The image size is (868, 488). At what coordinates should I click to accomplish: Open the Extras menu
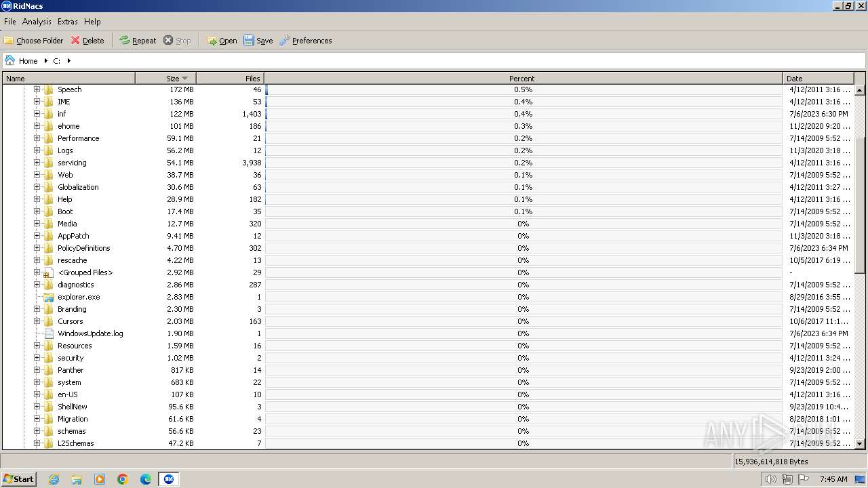(x=67, y=22)
